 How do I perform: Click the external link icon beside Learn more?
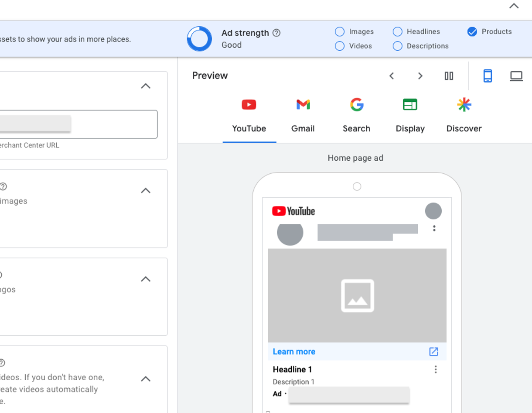433,351
